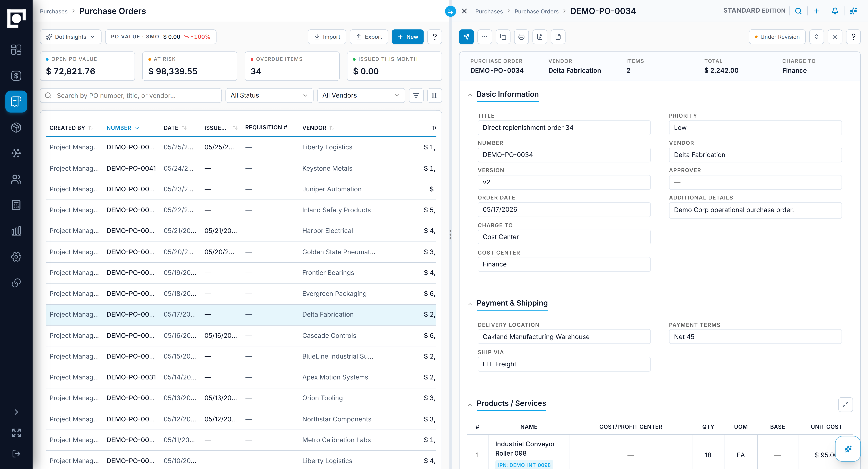The image size is (868, 469).
Task: Click the Overdue Items card
Action: click(x=292, y=66)
